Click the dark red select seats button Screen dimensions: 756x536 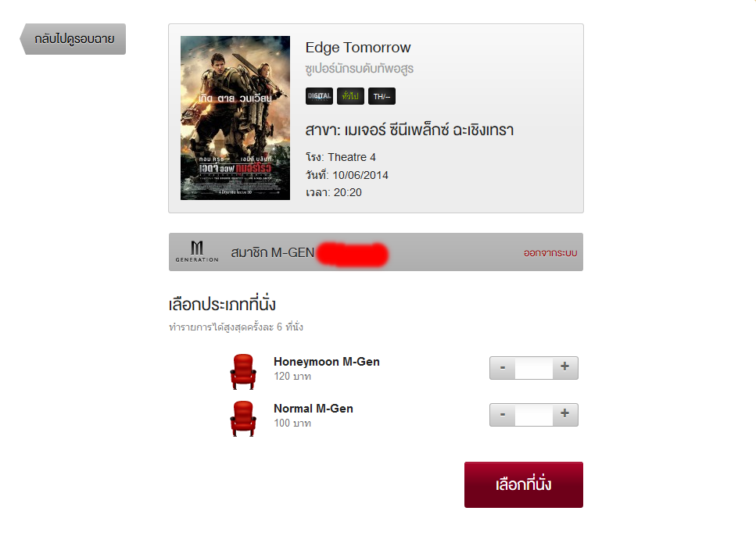click(x=524, y=484)
